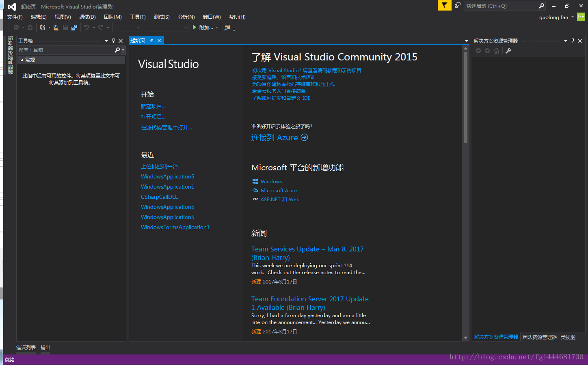This screenshot has width=588, height=365.
Task: Open recent project WindowsFormsApplication1
Action: click(175, 227)
